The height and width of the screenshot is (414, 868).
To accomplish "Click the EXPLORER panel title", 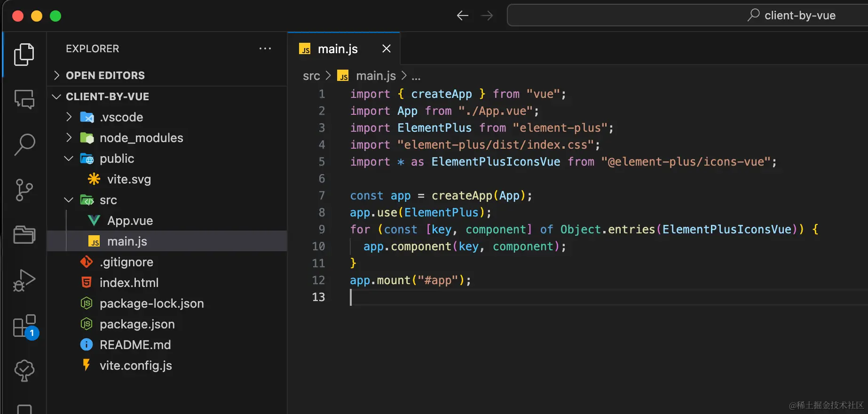I will point(92,48).
